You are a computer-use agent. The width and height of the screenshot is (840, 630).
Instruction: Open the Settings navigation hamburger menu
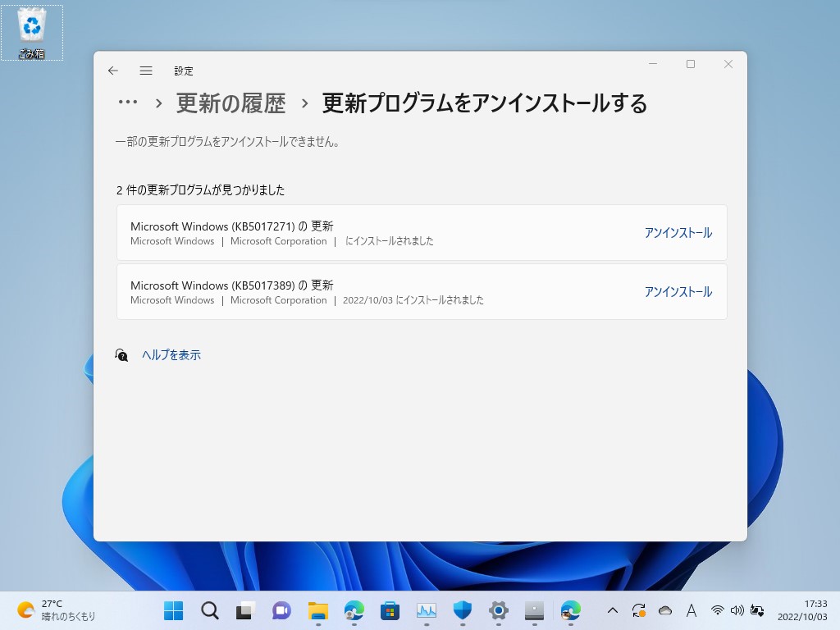pyautogui.click(x=146, y=71)
